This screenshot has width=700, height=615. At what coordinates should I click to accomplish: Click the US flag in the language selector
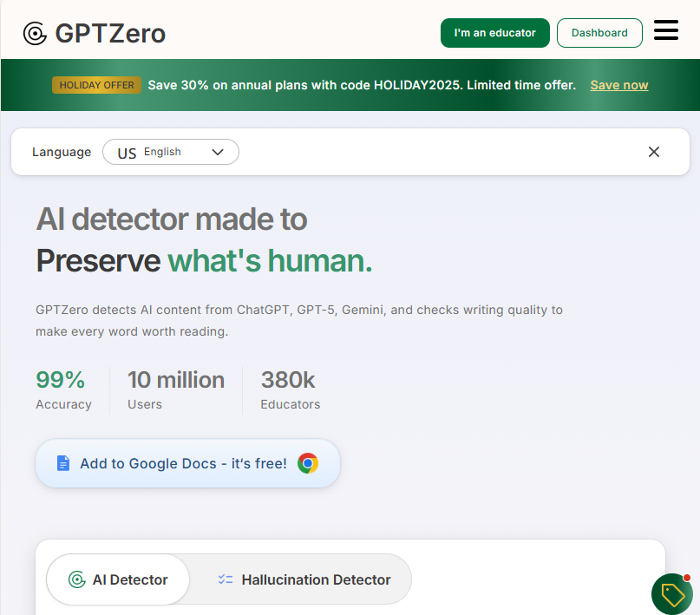pos(127,152)
